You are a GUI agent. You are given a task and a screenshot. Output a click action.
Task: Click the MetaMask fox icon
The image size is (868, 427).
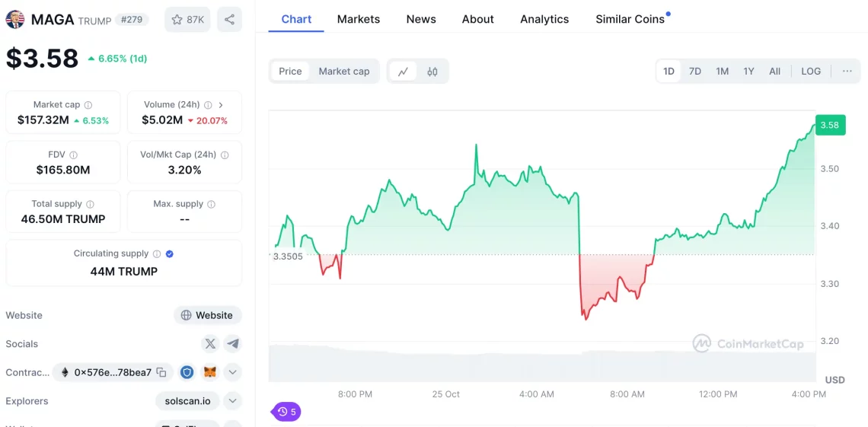coord(209,372)
